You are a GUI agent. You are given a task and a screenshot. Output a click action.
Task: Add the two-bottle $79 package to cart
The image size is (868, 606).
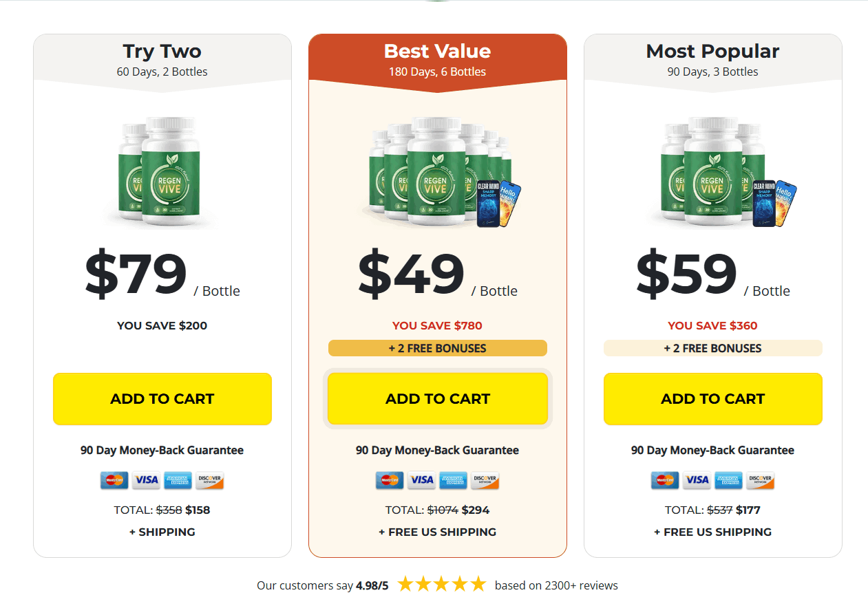pos(162,399)
